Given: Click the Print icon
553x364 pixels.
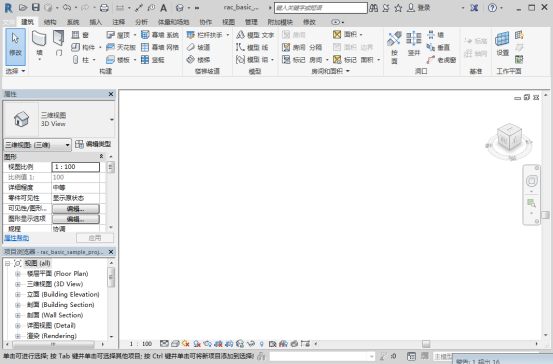Looking at the screenshot, I should point(104,8).
